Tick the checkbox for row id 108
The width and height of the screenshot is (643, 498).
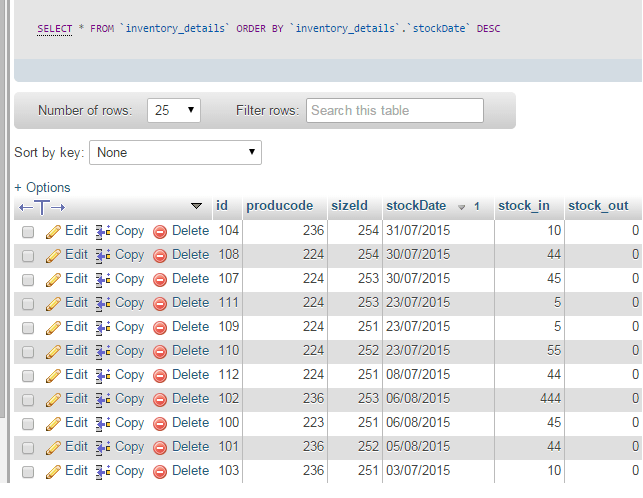(x=28, y=256)
